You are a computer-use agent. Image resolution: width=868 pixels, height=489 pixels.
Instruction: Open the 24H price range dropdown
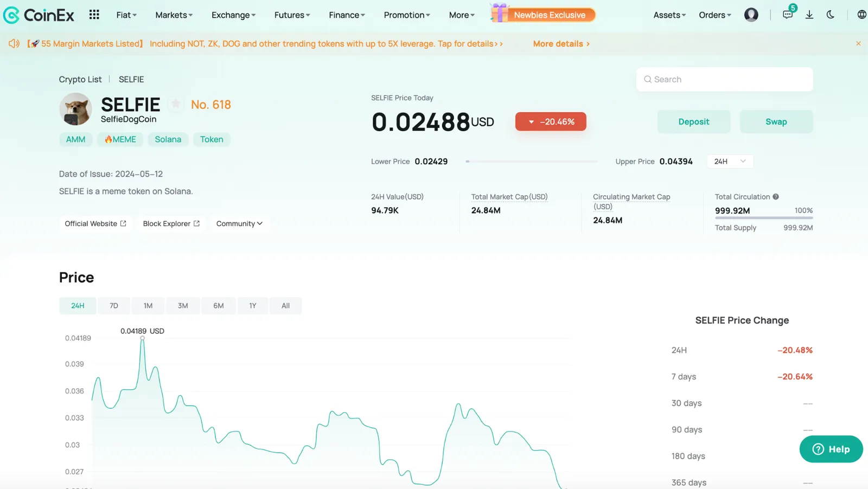730,162
